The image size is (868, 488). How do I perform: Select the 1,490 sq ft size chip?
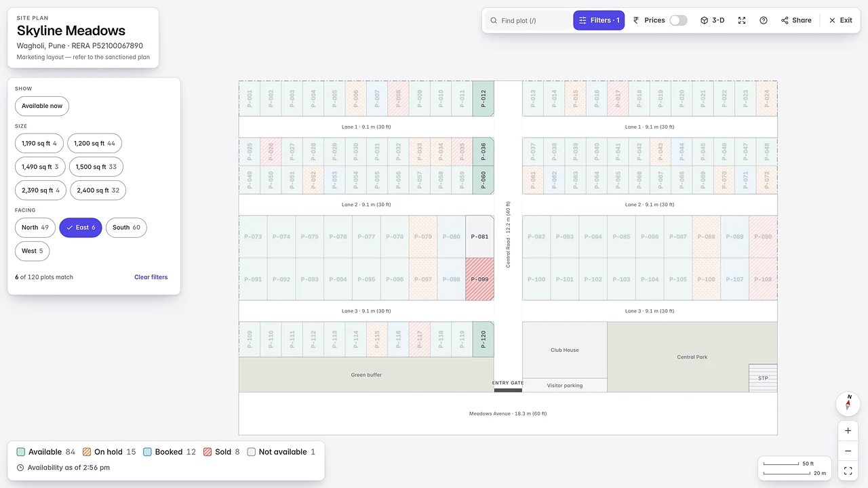(40, 167)
